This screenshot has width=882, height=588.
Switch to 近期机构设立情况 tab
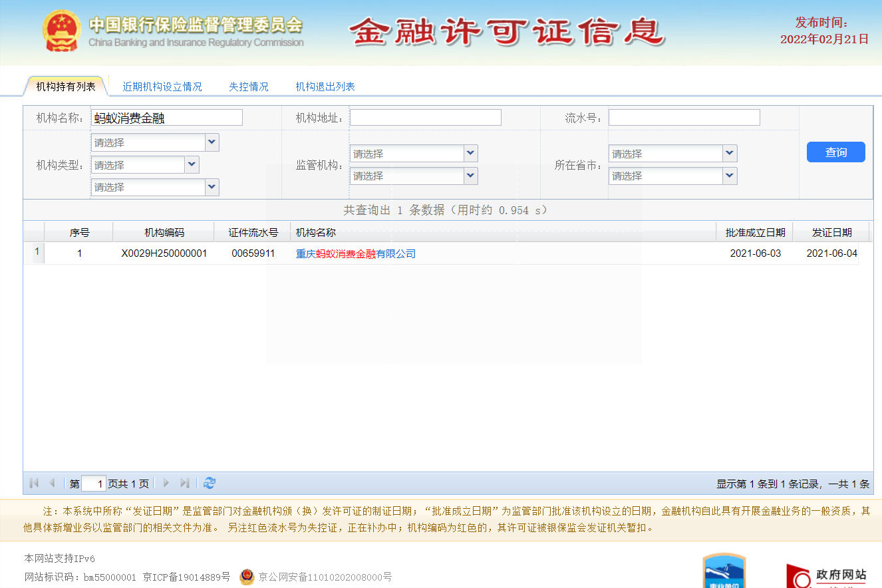pos(162,86)
